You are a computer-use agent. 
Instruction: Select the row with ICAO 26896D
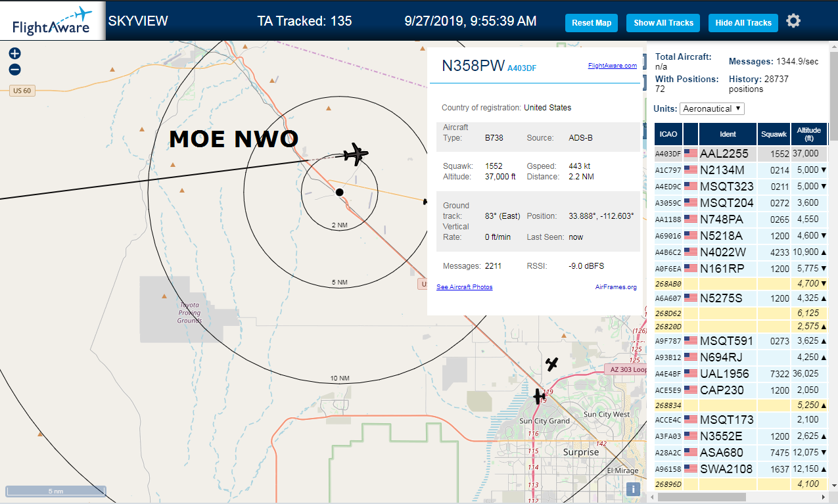tap(741, 484)
